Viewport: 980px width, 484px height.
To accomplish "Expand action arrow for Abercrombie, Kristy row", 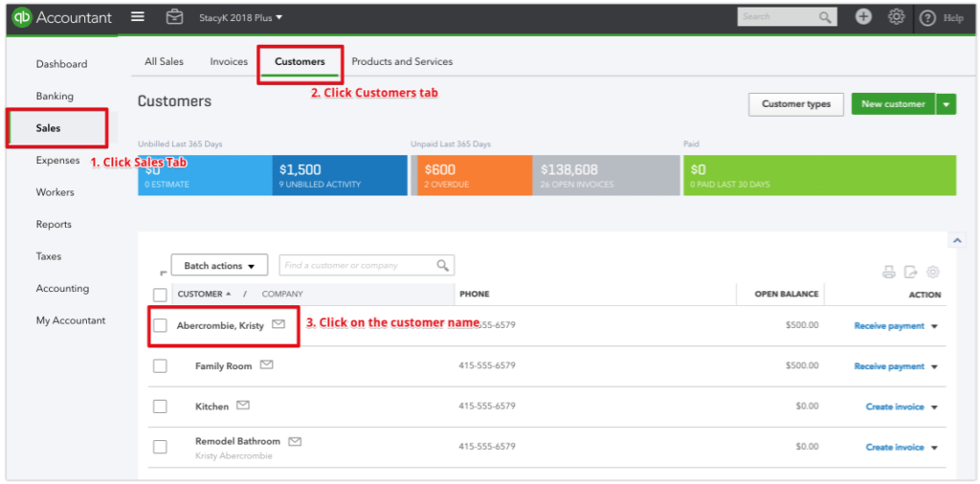I will pos(934,326).
